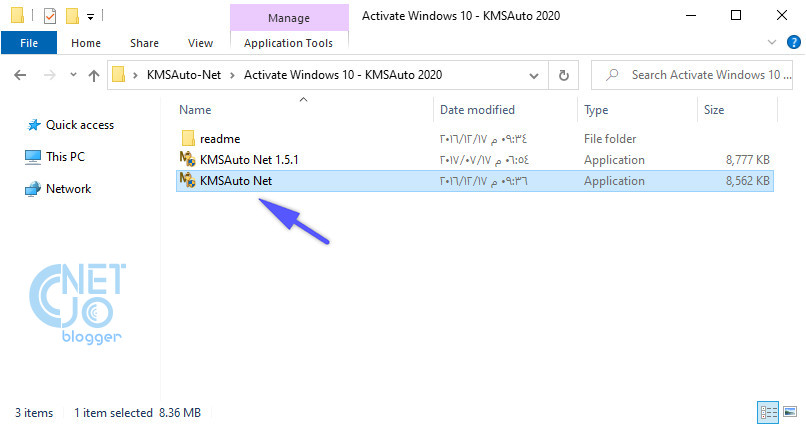Switch to the Home ribbon tab
The width and height of the screenshot is (806, 425).
click(86, 43)
